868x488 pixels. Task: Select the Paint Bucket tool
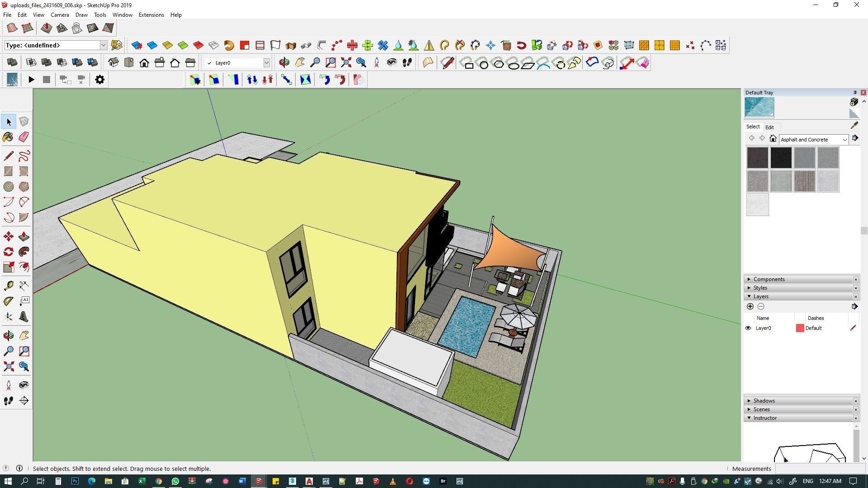click(x=8, y=137)
